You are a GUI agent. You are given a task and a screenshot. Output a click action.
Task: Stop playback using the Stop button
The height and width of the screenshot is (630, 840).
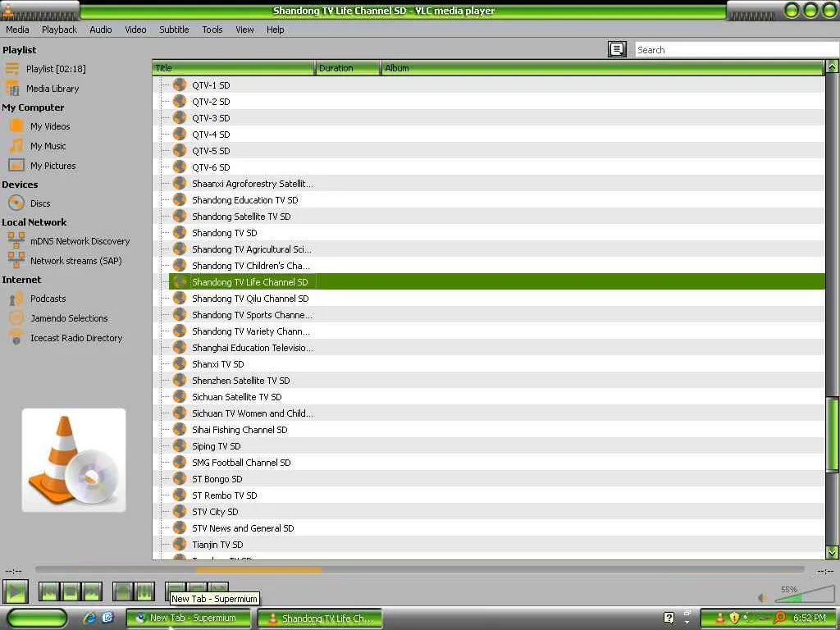[x=71, y=592]
